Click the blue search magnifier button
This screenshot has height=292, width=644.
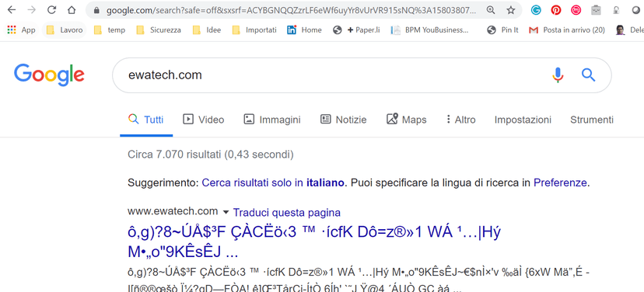(x=588, y=75)
